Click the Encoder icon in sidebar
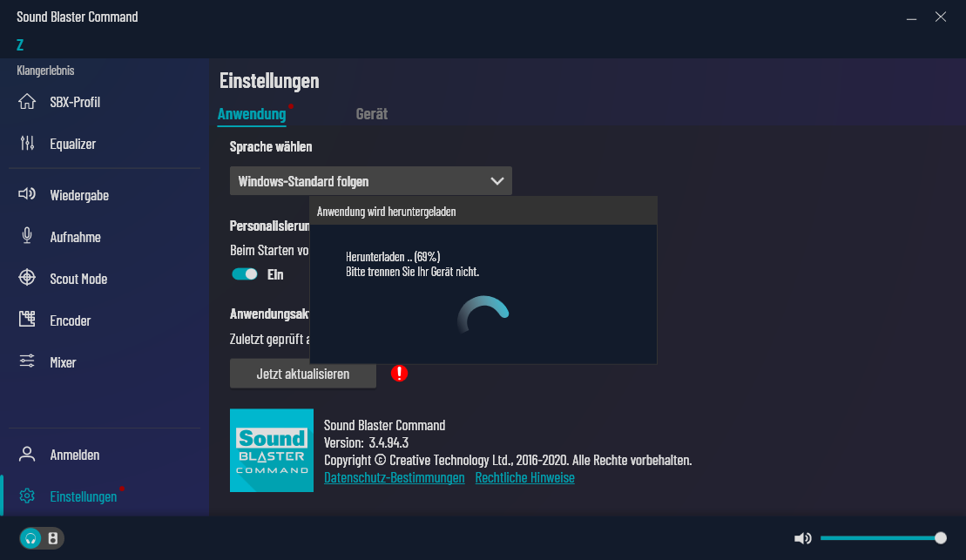 [27, 319]
